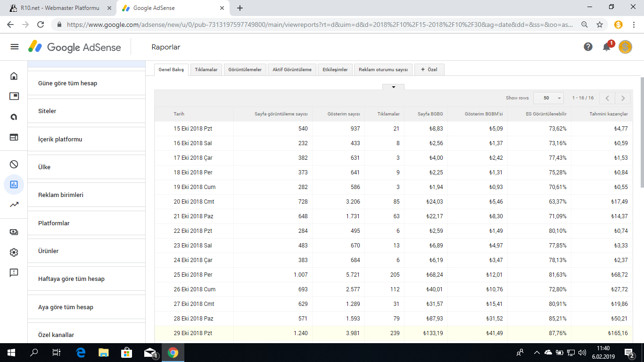Sort the table by Tarih column
This screenshot has height=362, width=644.
(x=179, y=114)
